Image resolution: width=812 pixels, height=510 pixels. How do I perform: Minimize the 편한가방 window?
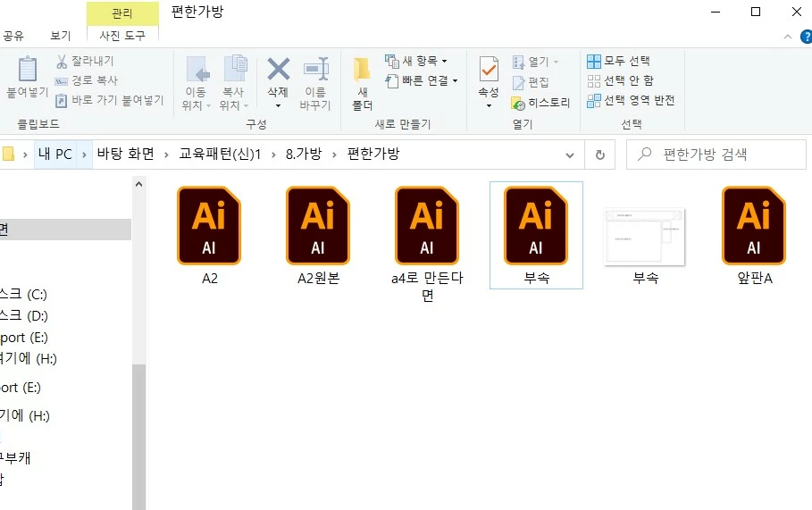[716, 12]
